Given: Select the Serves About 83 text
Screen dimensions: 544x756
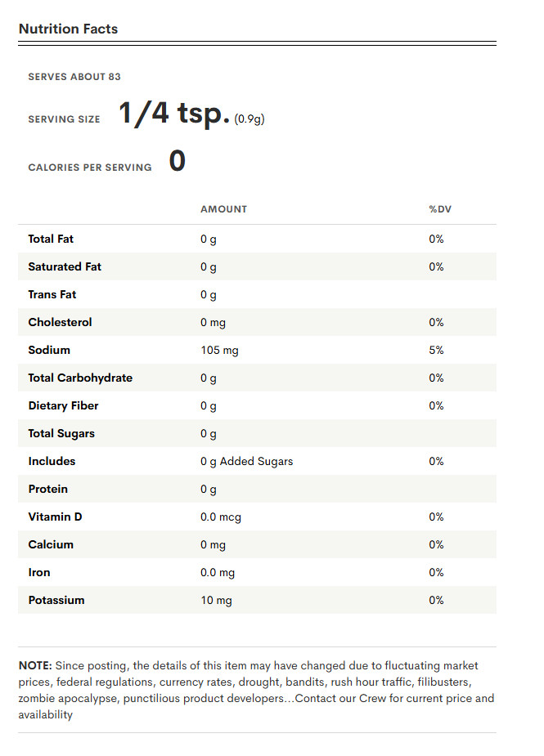Looking at the screenshot, I should pyautogui.click(x=74, y=77).
